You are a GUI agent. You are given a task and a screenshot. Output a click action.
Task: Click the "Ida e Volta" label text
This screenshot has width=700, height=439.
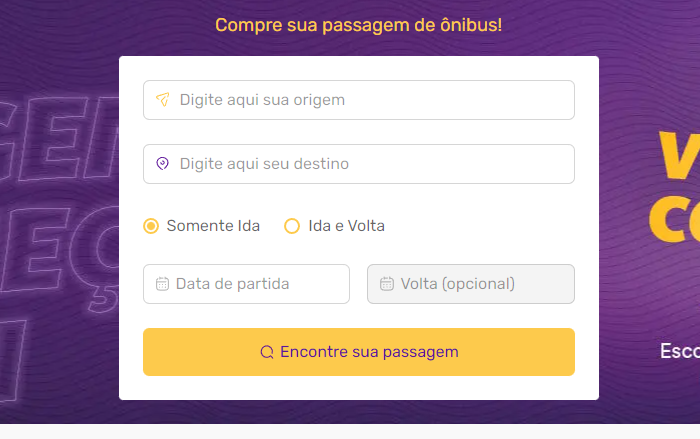[346, 226]
